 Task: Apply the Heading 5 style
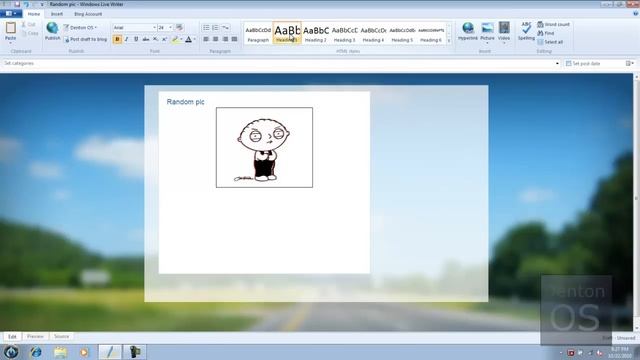point(402,33)
